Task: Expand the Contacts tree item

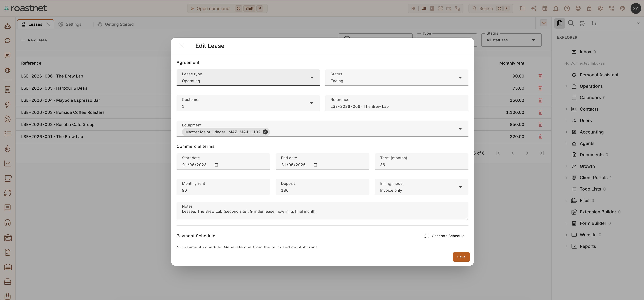Action: (566, 109)
